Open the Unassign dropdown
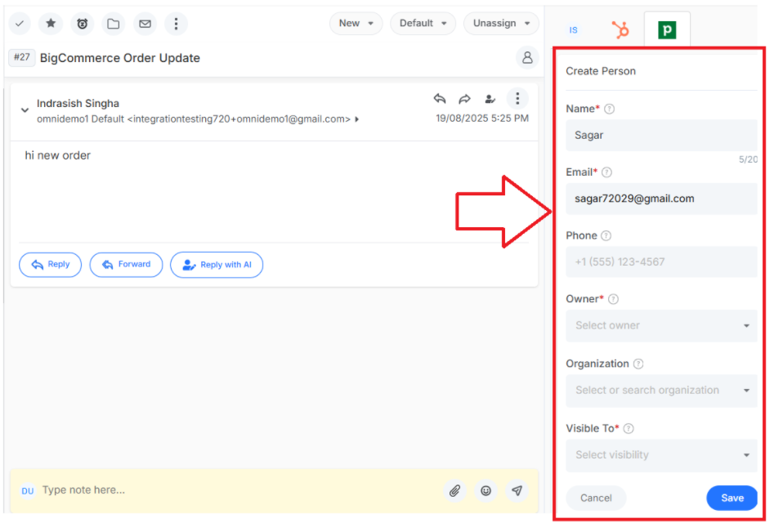 [x=501, y=23]
